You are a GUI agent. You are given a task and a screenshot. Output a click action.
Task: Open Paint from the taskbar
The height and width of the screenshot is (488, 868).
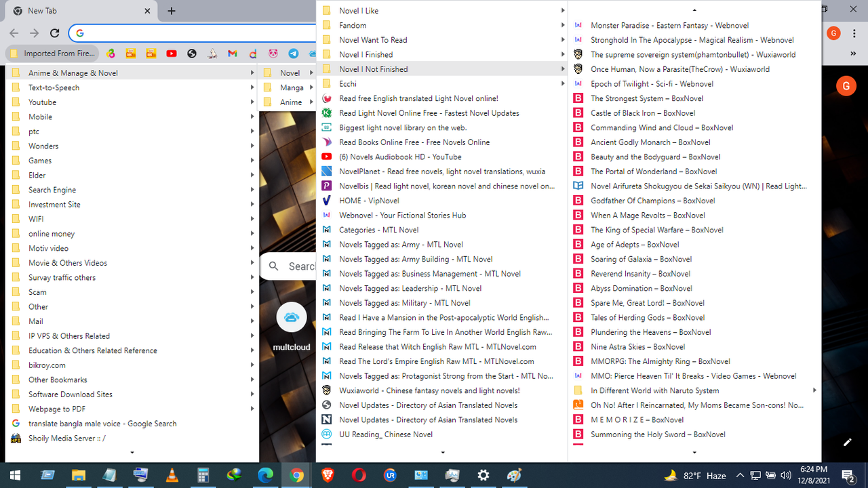point(515,475)
